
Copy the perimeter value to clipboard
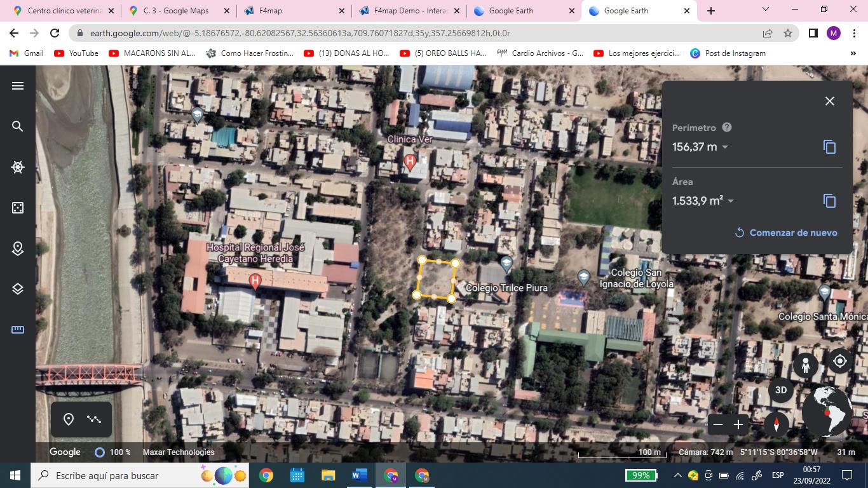829,147
